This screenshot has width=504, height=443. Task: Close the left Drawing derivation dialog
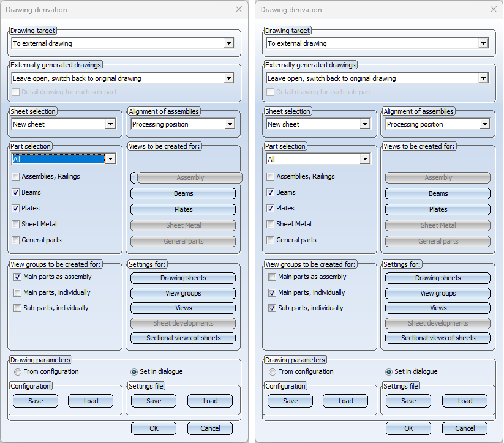tap(239, 9)
